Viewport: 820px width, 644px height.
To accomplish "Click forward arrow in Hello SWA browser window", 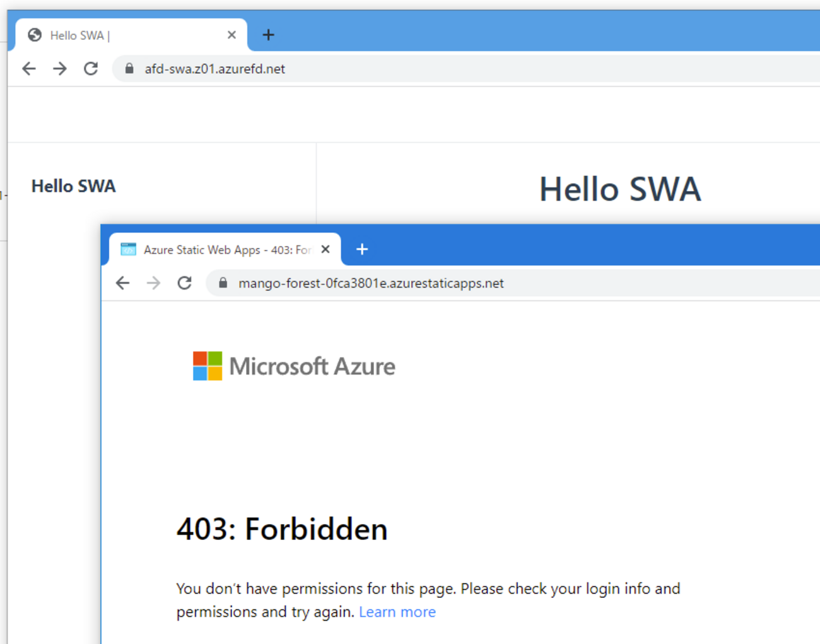I will pyautogui.click(x=60, y=69).
